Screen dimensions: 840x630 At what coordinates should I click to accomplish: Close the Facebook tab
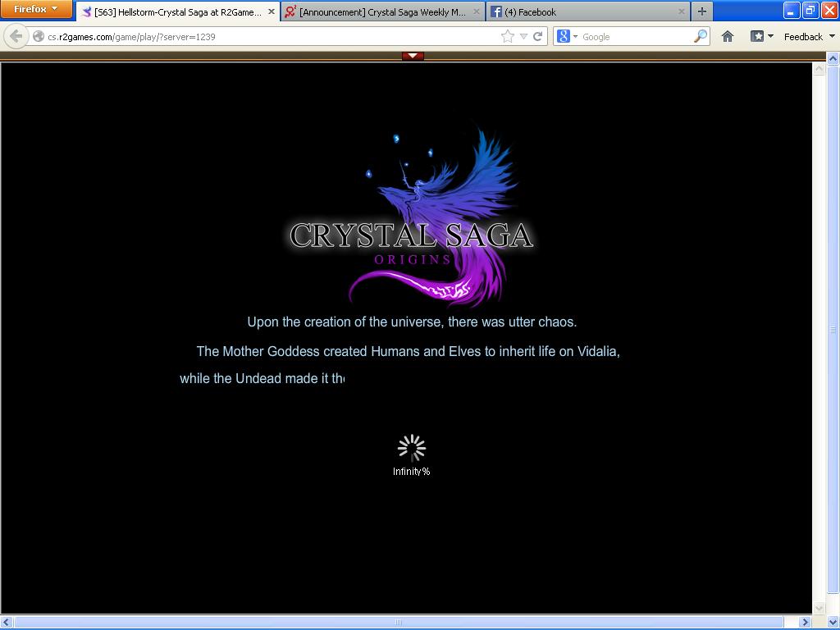681,12
